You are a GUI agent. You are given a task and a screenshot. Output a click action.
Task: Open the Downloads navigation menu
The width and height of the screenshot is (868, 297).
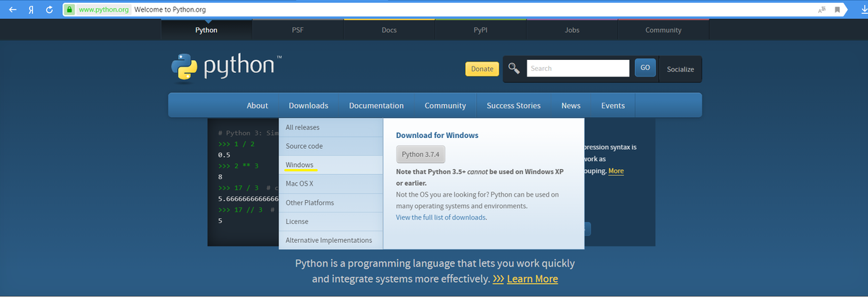click(x=308, y=106)
